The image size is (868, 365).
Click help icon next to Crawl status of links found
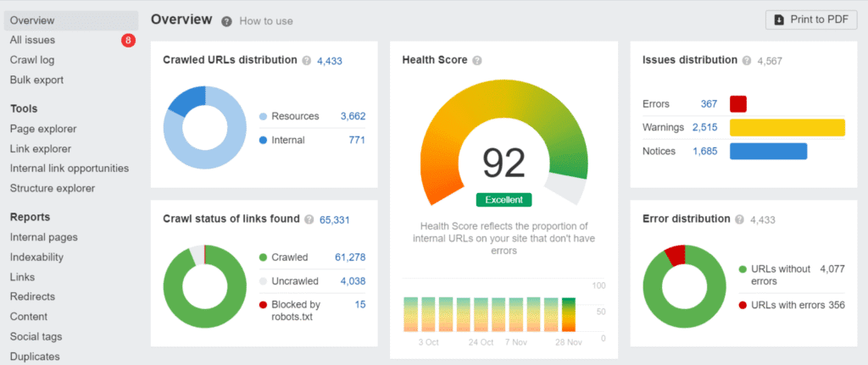pos(309,219)
